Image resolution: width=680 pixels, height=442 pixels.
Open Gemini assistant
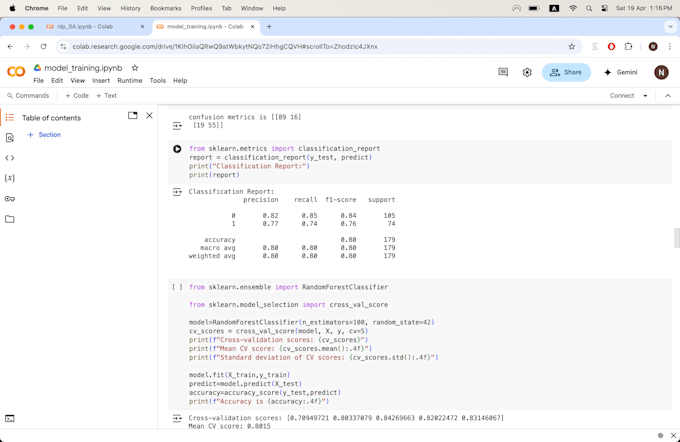(621, 72)
